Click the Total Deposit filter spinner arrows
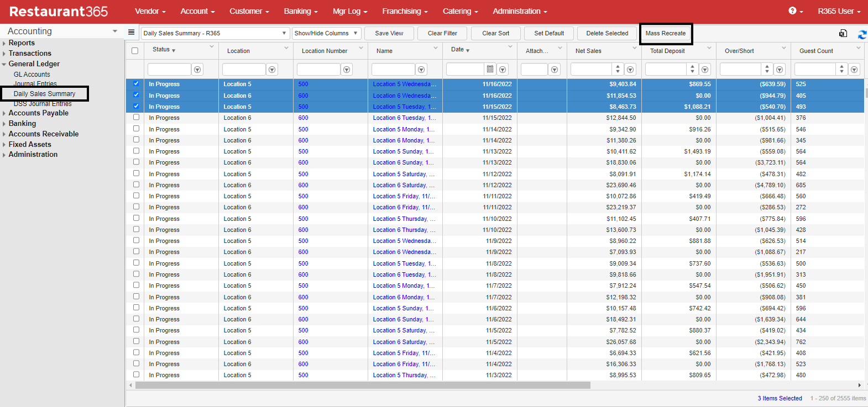 [692, 69]
